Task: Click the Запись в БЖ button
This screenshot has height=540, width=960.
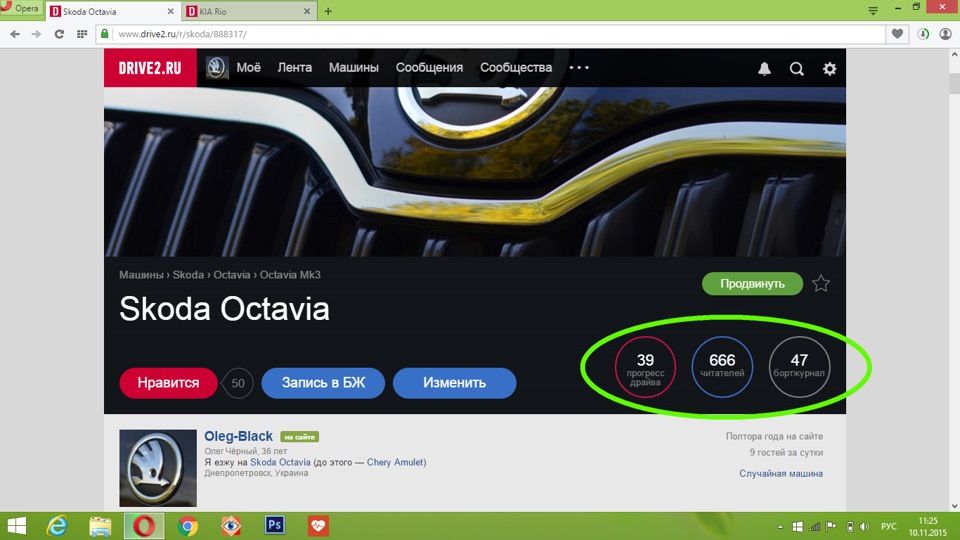Action: pyautogui.click(x=323, y=383)
